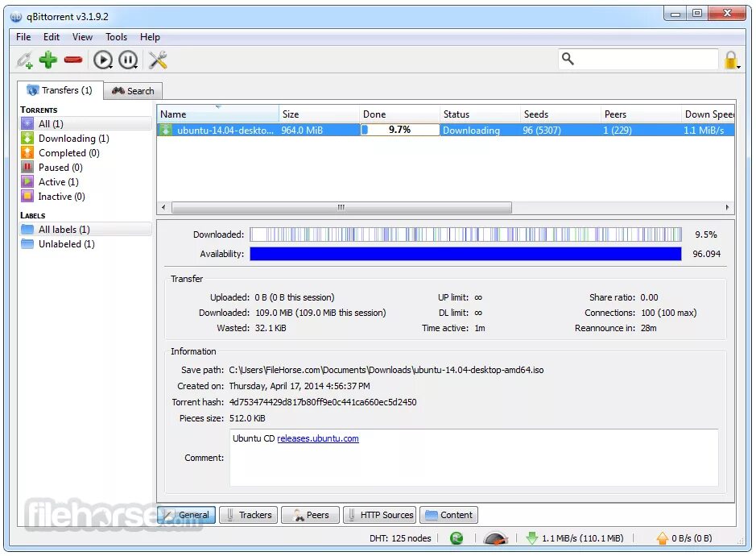Sort by the Down Speed column header
The image size is (756, 556).
point(708,114)
